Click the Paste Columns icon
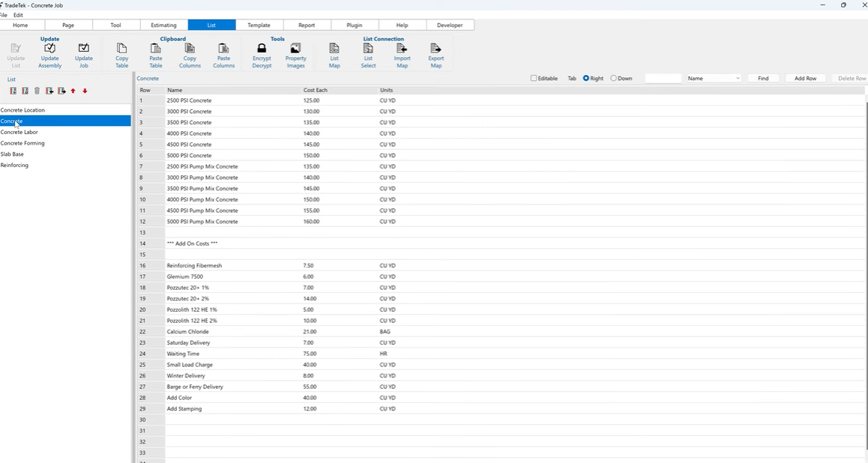 click(x=223, y=52)
